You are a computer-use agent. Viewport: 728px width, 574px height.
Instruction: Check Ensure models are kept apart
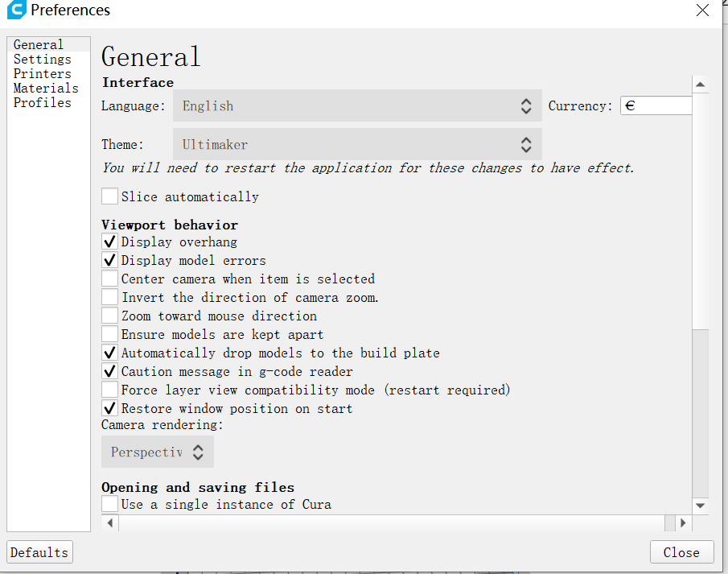pos(109,334)
